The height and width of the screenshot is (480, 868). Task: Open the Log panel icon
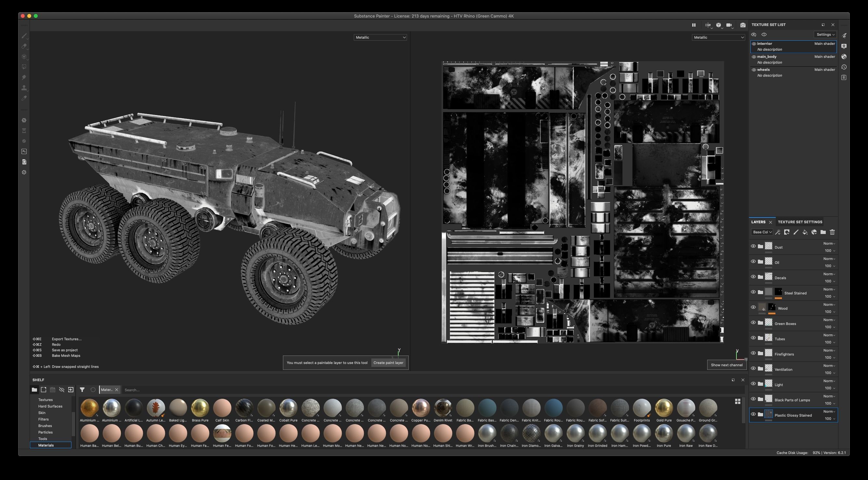pyautogui.click(x=844, y=78)
